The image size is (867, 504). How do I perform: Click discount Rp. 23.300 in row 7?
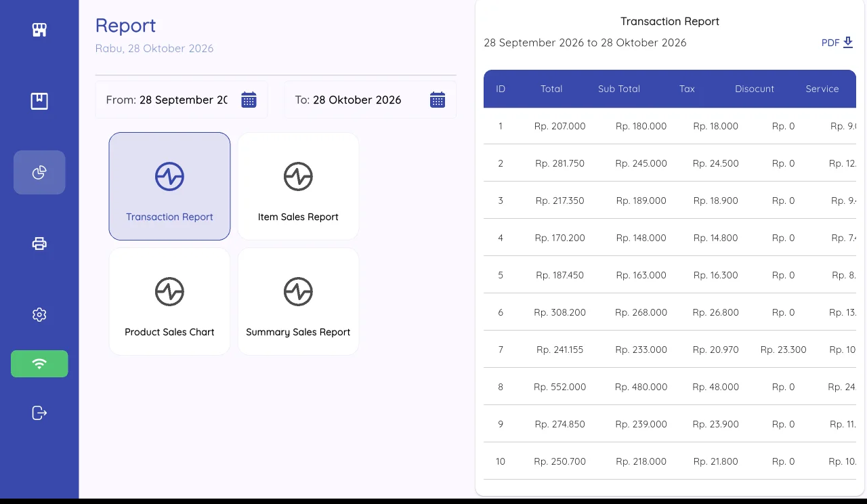point(784,350)
